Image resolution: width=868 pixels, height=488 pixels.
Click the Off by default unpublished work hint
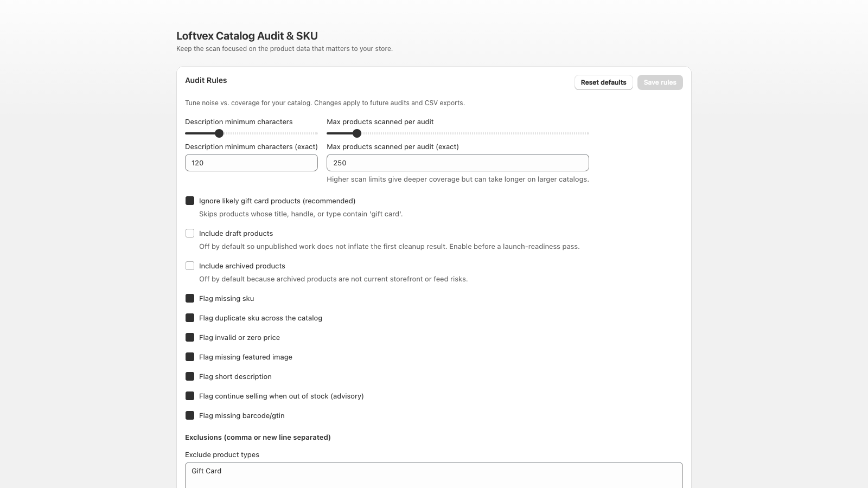coord(389,246)
